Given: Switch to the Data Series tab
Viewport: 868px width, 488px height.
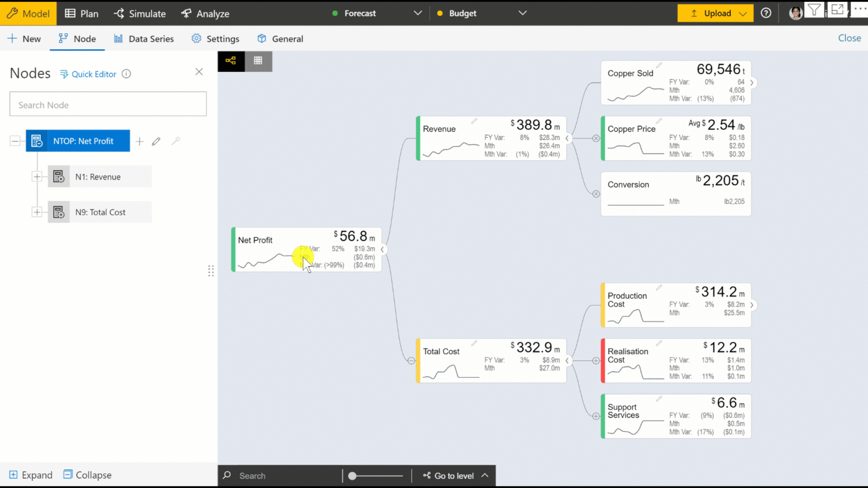Looking at the screenshot, I should [x=144, y=38].
